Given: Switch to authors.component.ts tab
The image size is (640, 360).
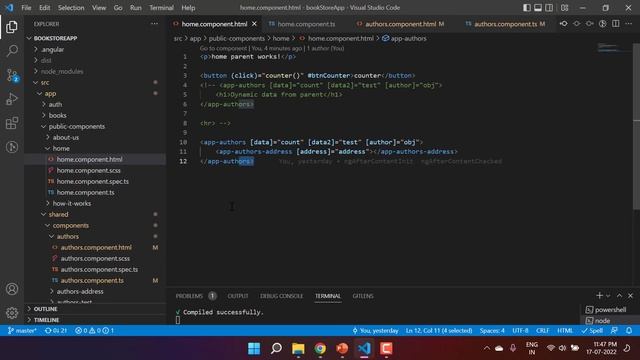Looking at the screenshot, I should tap(506, 24).
